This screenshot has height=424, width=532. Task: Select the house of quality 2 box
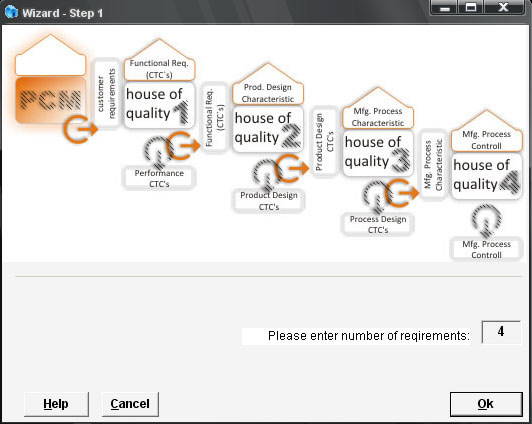(x=268, y=129)
